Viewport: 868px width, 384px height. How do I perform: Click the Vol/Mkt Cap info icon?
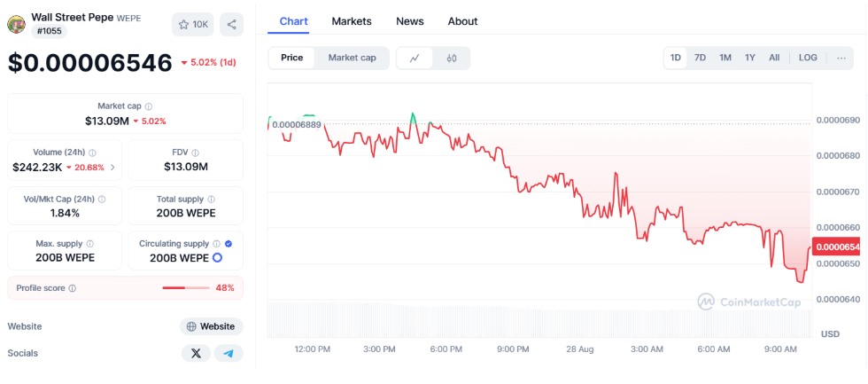tap(102, 199)
